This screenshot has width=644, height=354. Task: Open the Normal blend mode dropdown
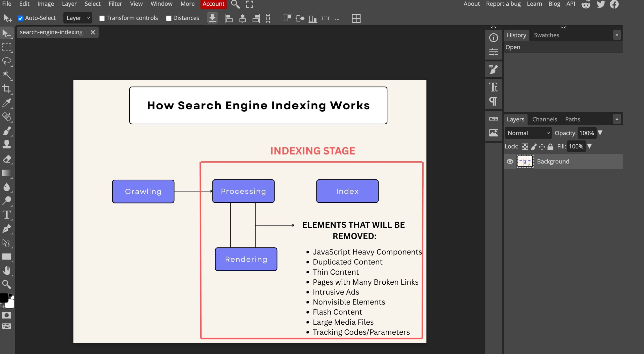(528, 133)
